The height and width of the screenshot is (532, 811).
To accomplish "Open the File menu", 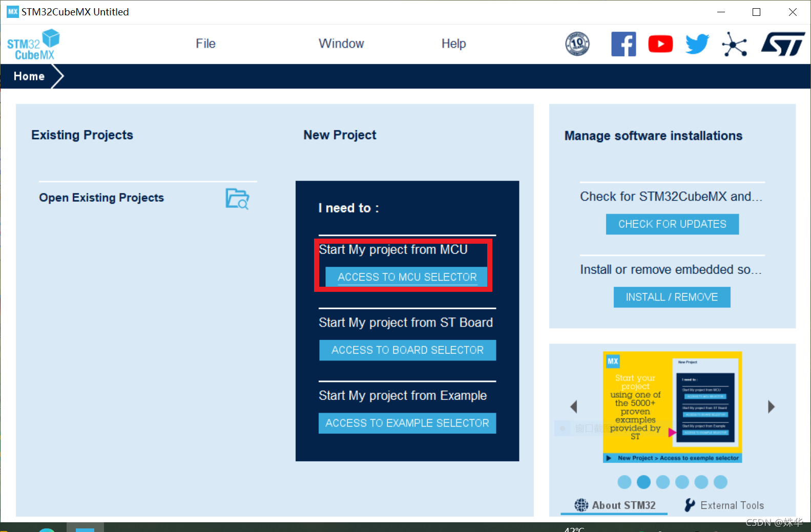I will coord(205,44).
